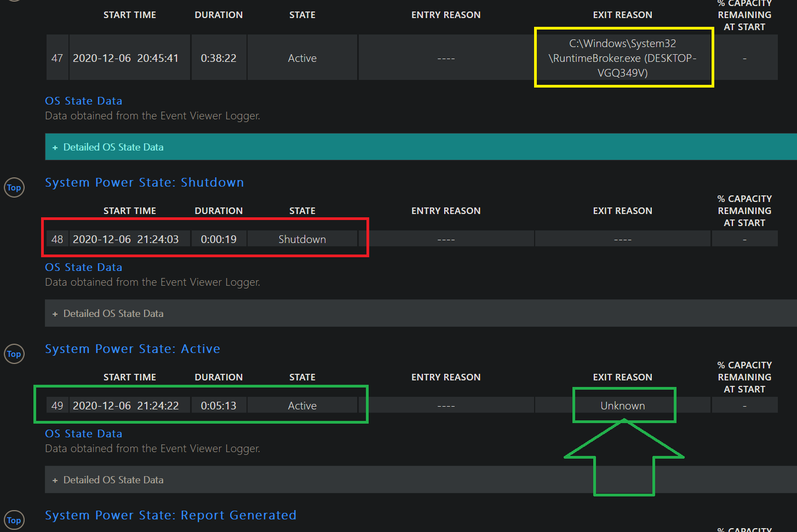Open OS State Data link under row 47
797x532 pixels.
pos(84,101)
